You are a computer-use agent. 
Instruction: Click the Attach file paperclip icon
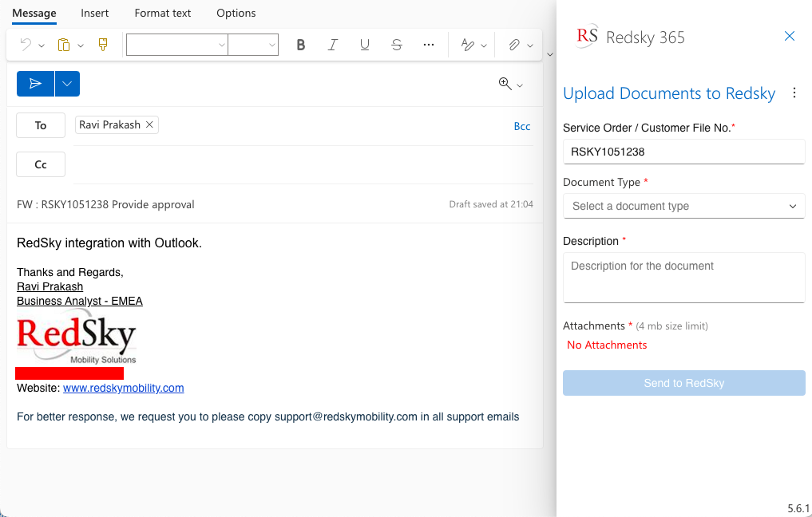point(513,45)
